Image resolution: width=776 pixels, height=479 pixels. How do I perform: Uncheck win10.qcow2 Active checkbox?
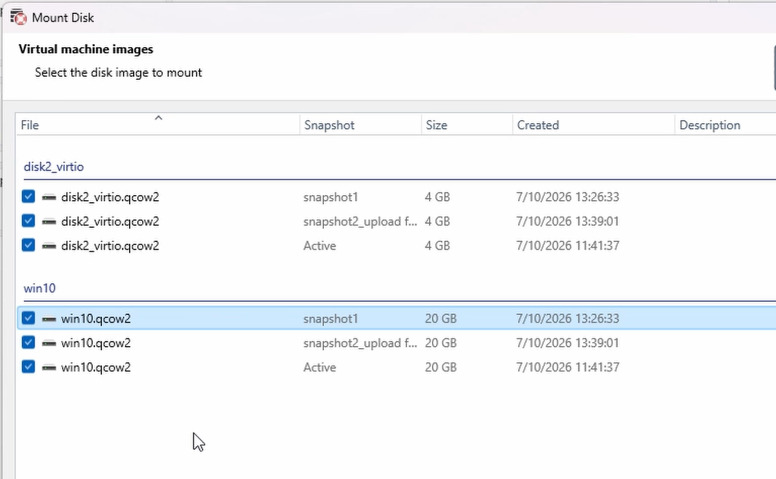click(x=28, y=367)
